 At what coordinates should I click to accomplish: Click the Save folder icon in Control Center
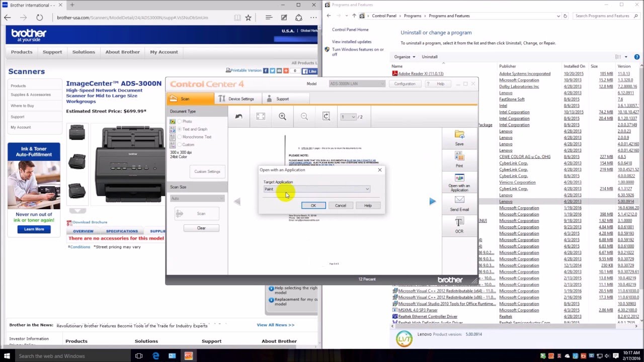pyautogui.click(x=459, y=134)
